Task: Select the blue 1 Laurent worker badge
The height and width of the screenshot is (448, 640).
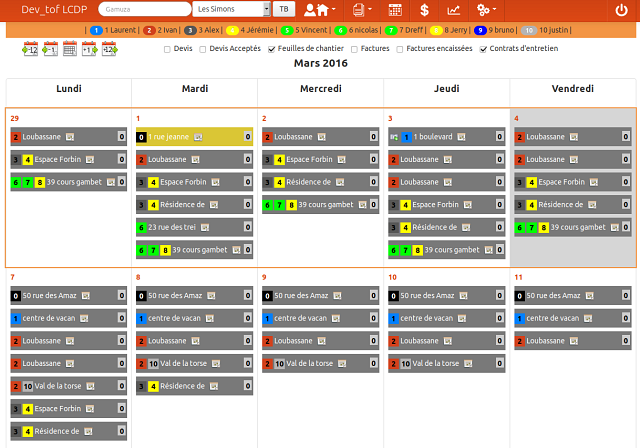Action: (96, 30)
